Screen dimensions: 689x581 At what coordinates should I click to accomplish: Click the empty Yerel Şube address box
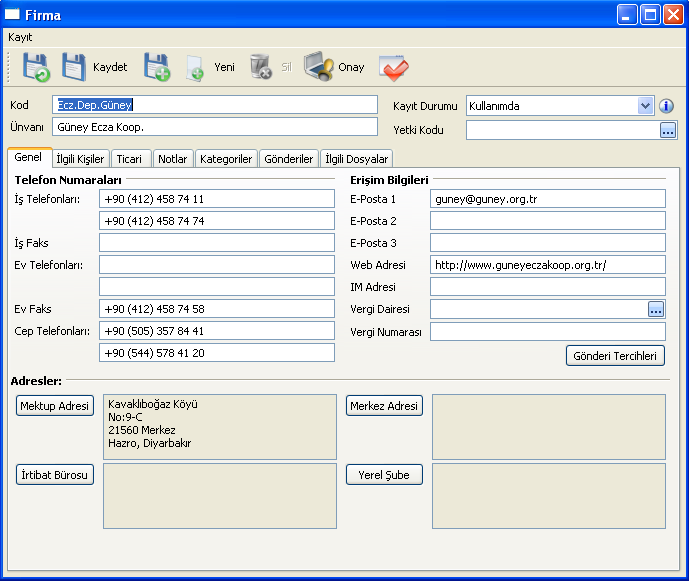549,496
